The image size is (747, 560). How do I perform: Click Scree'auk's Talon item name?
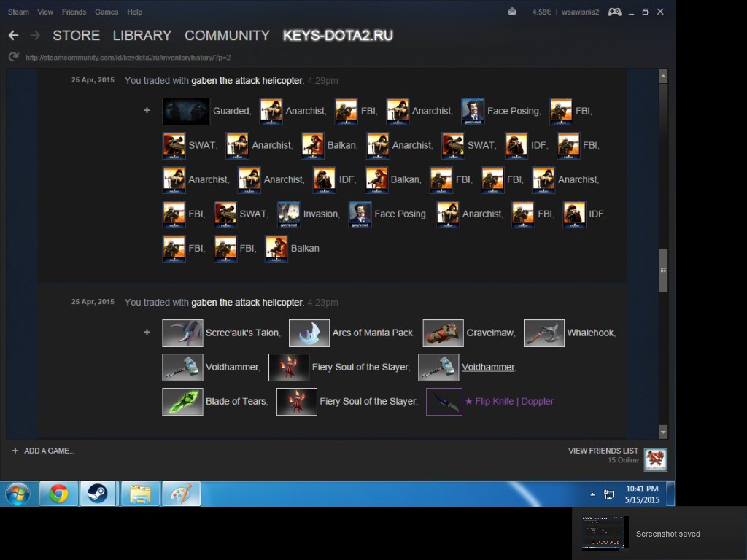(242, 332)
